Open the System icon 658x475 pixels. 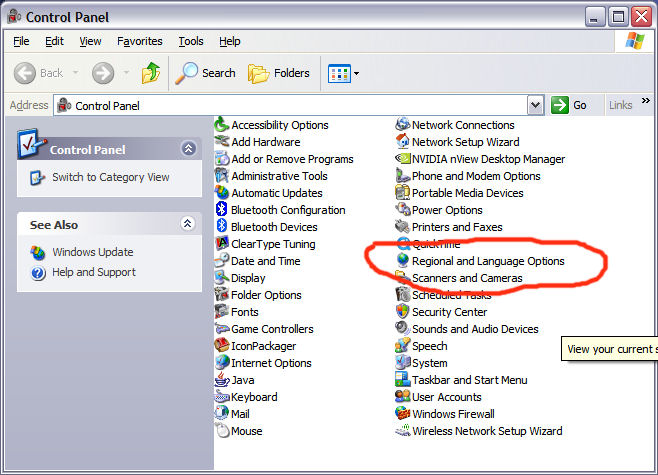click(402, 363)
